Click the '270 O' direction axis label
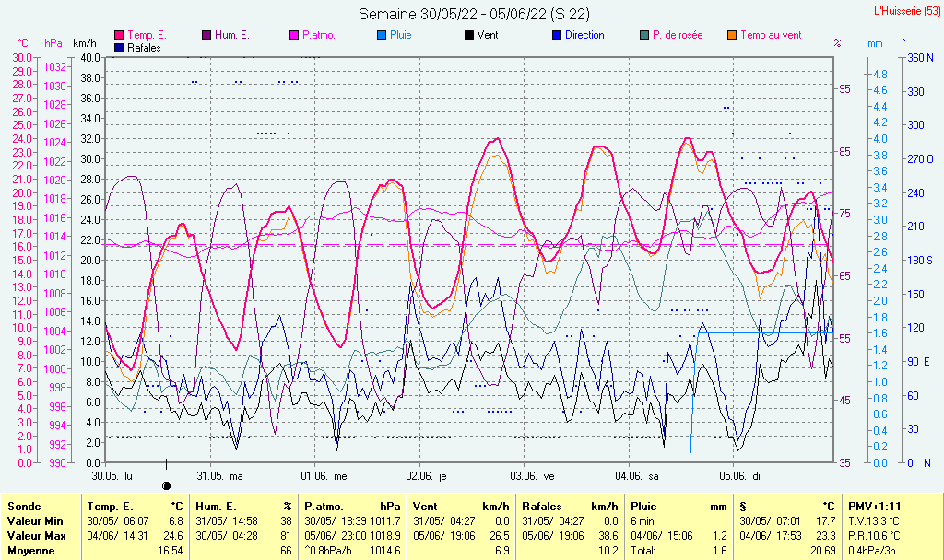944x560 pixels. 921,159
